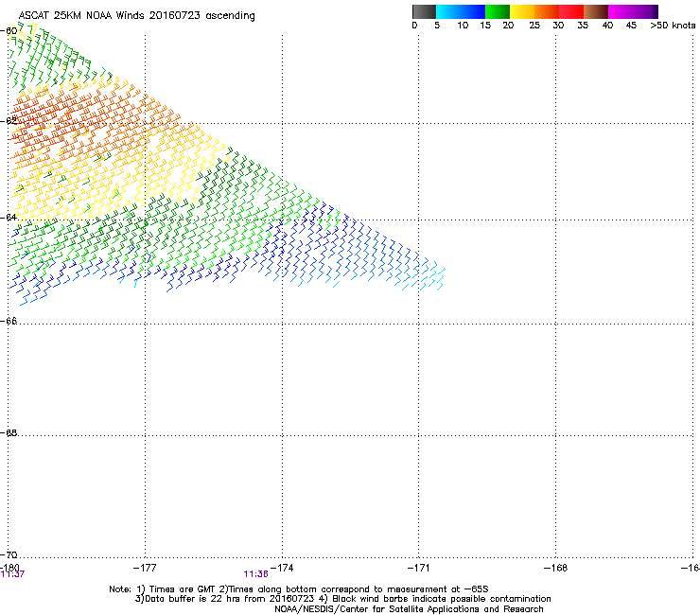Viewport: 700px width, 615px height.
Task: Click the -171 longitude axis label
Action: pyautogui.click(x=418, y=568)
